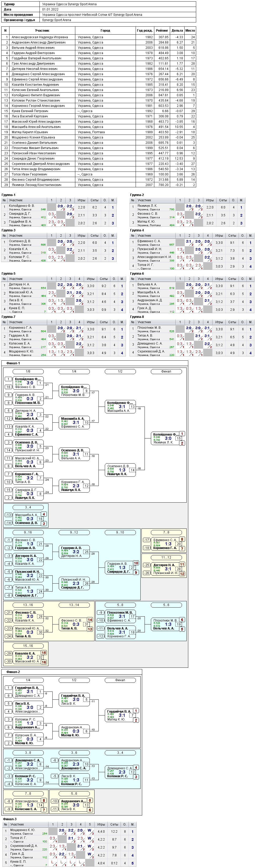The height and width of the screenshot is (868, 257).
Task: Click the Организатор / судья field label
Action: tap(19, 20)
